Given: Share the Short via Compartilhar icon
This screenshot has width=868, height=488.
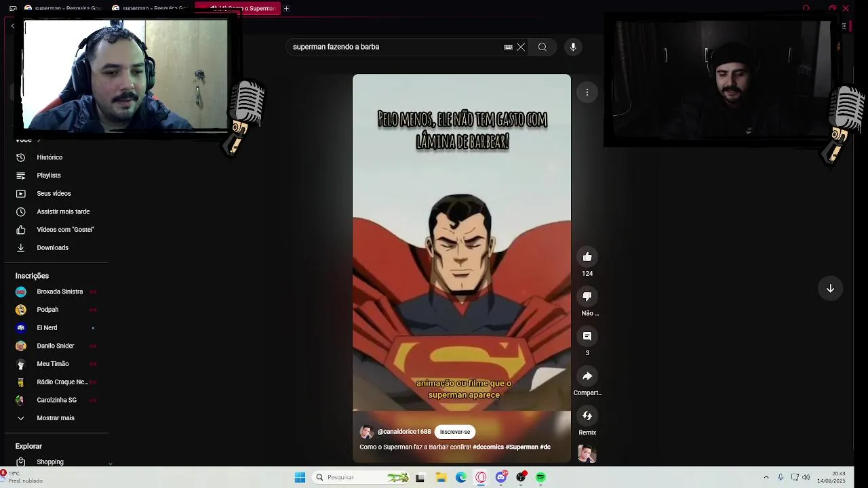Looking at the screenshot, I should pyautogui.click(x=587, y=376).
